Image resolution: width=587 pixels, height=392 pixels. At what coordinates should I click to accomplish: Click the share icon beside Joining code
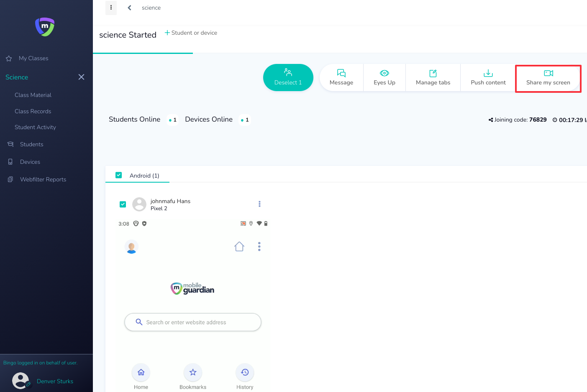pos(491,120)
